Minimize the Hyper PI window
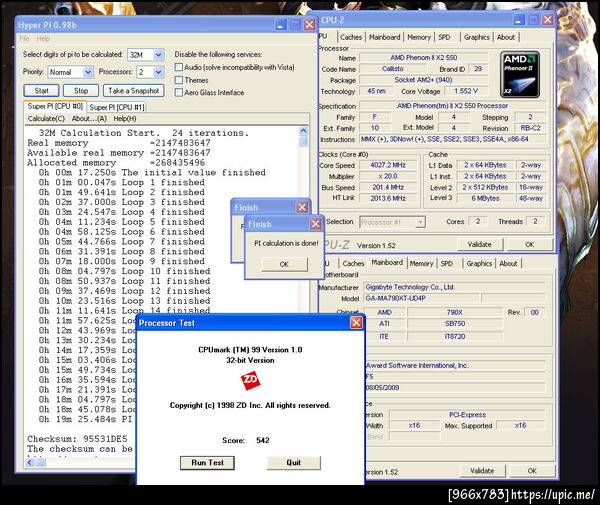Image resolution: width=600 pixels, height=505 pixels. click(280, 25)
